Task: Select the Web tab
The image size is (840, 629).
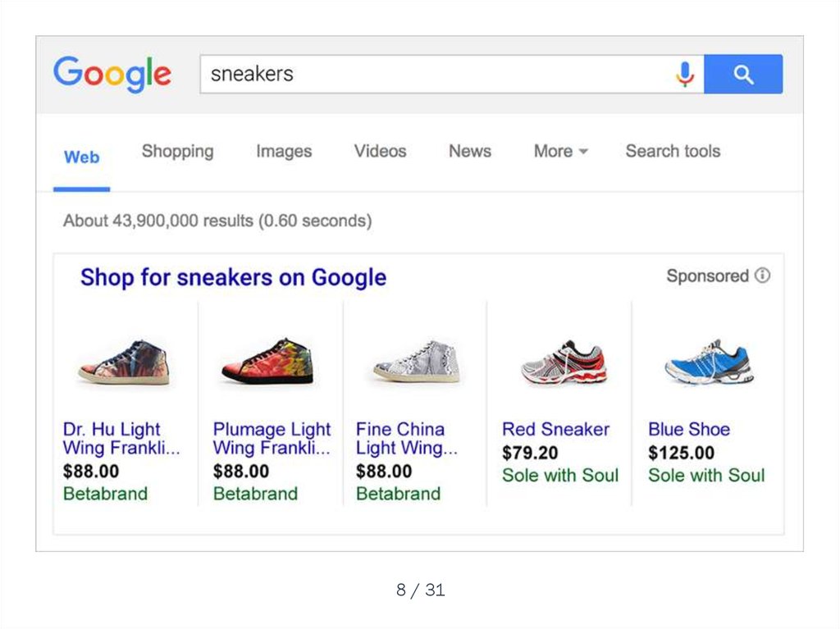Action: tap(82, 157)
